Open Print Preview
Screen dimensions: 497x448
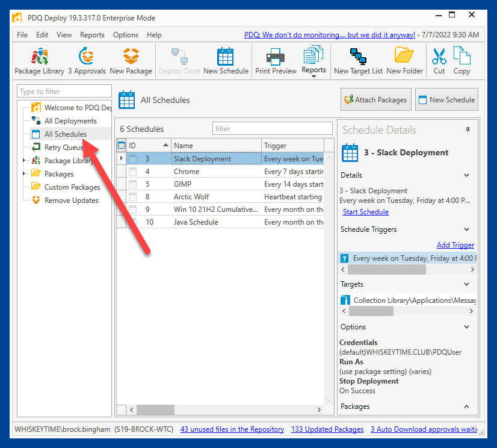point(276,61)
